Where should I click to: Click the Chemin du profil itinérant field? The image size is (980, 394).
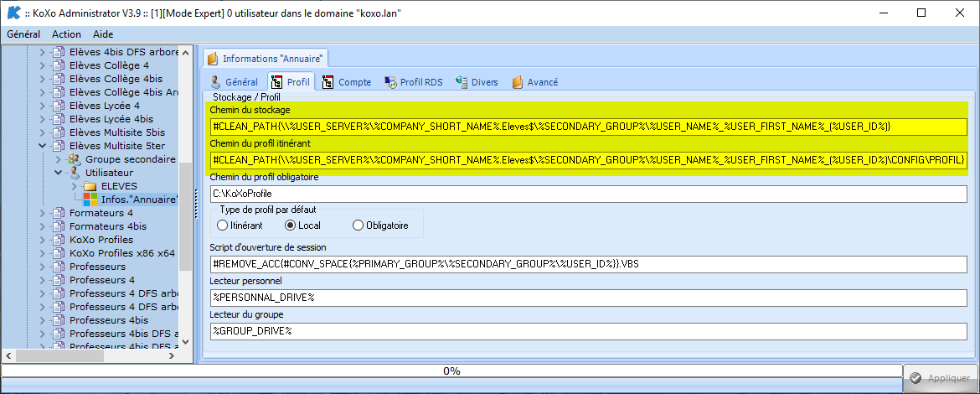[589, 160]
